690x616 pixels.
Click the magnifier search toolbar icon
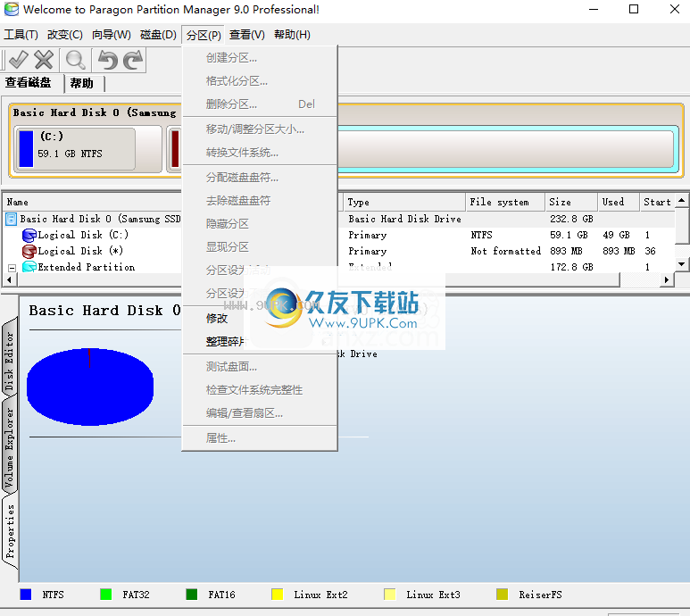pos(76,60)
